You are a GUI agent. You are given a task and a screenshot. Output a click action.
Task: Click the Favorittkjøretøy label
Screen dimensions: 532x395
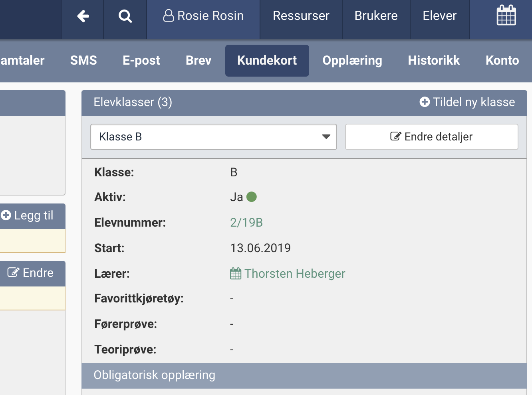pos(139,298)
